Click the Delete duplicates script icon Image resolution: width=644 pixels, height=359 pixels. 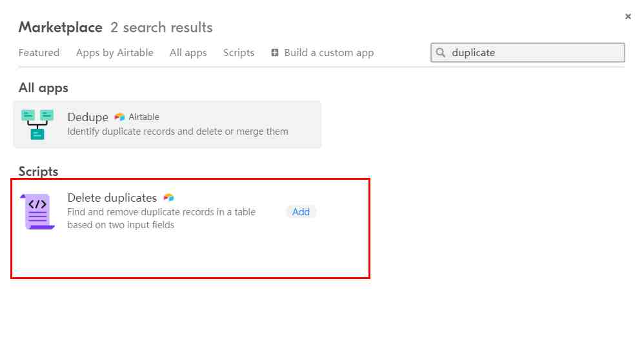click(37, 211)
